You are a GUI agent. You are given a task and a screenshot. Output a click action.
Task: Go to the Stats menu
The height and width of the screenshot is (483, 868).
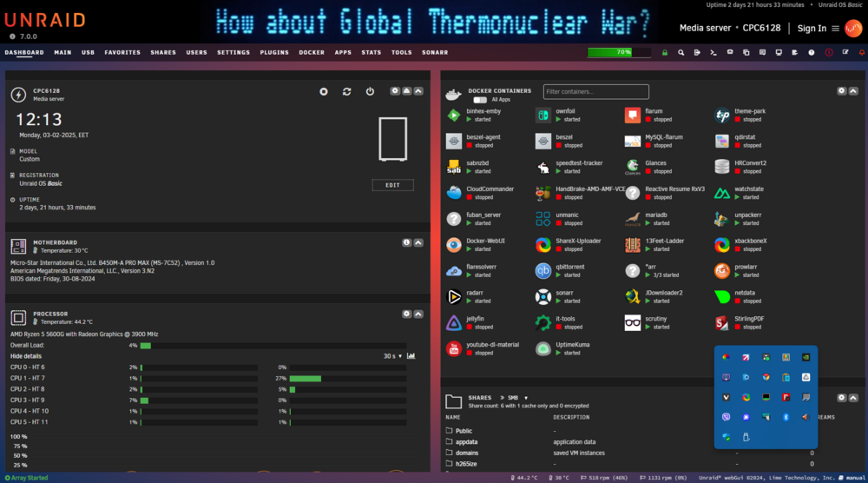372,53
